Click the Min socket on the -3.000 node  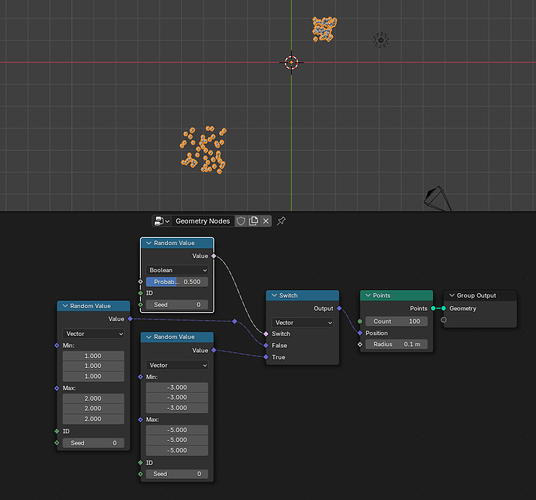(140, 377)
